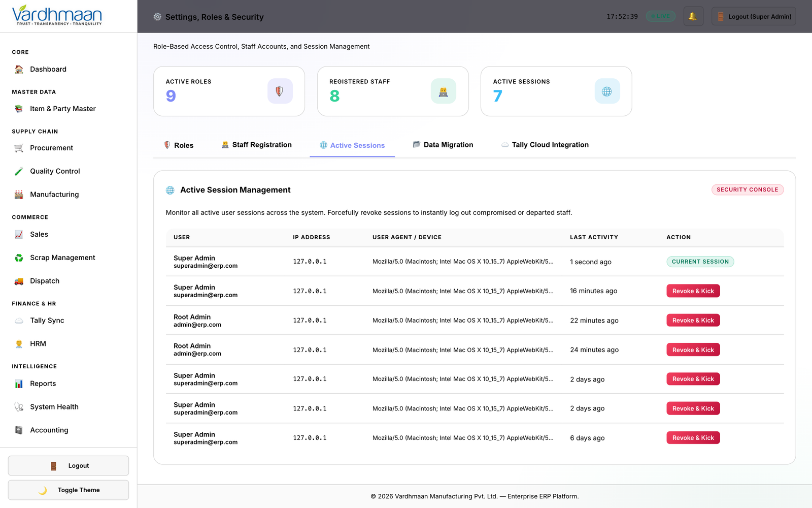Click the Active Roles count 9
The height and width of the screenshot is (508, 812).
[x=171, y=96]
